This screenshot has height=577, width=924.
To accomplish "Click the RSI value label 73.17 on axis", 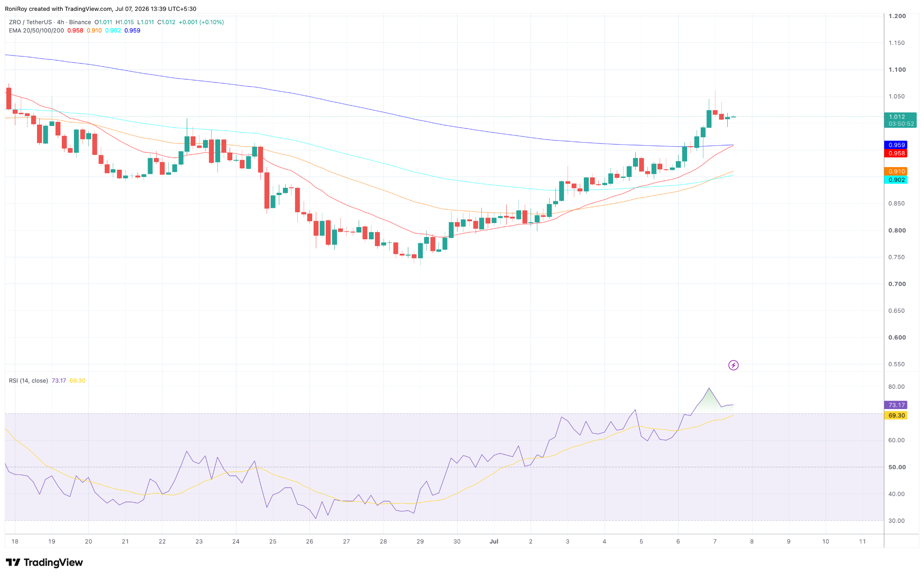I will [896, 405].
